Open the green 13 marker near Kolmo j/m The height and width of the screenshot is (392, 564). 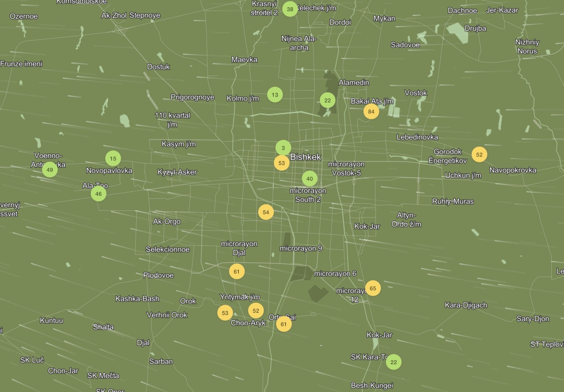275,95
